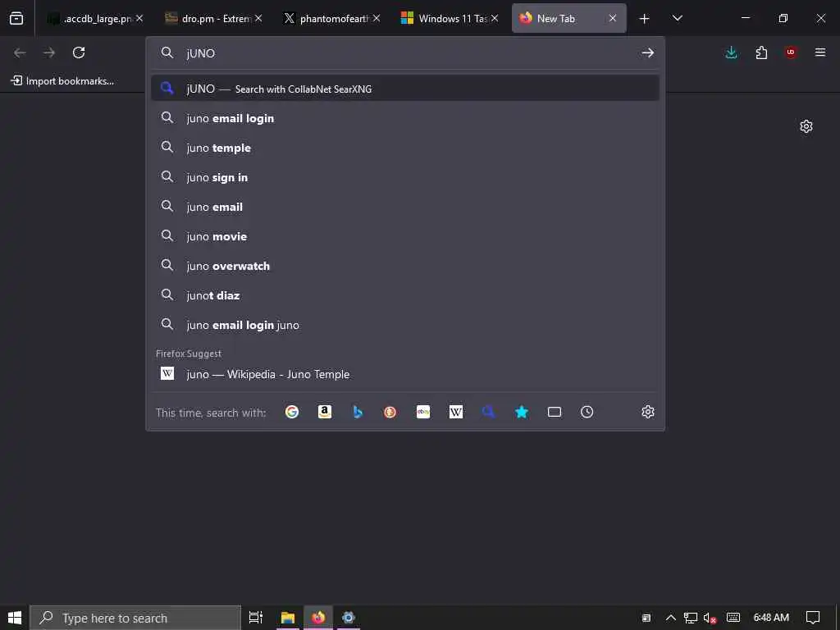Open the network status tray icon
Viewport: 840px width, 630px height.
pyautogui.click(x=691, y=618)
